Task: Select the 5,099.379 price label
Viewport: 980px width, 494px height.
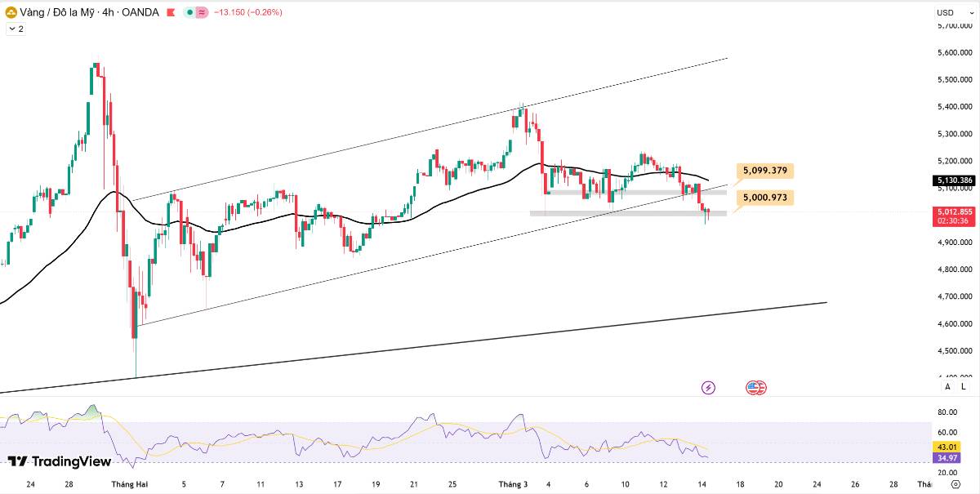Action: [x=765, y=171]
